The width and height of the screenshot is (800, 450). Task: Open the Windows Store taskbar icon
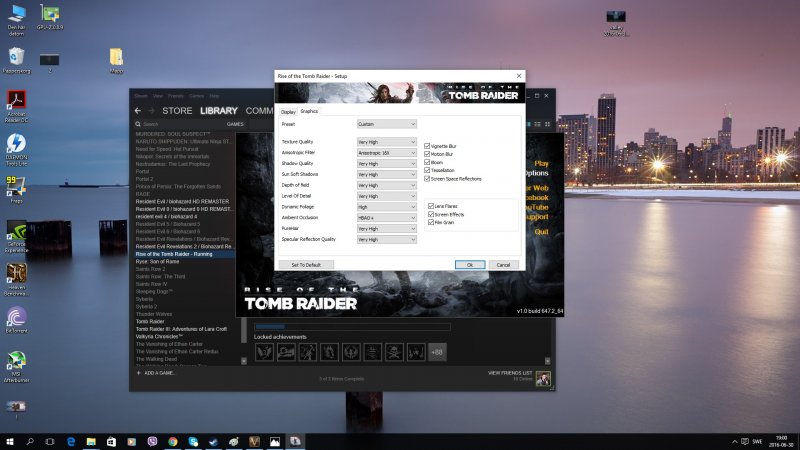pos(111,441)
